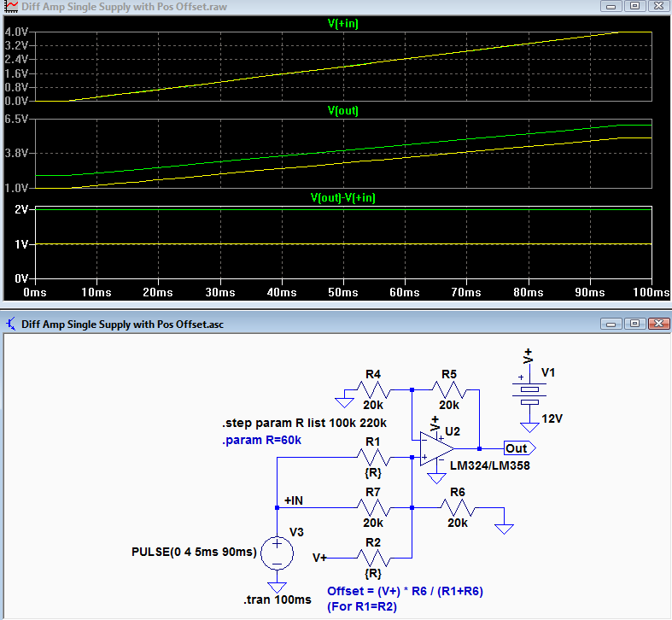The image size is (672, 620).
Task: Click the LM324/LM358 model label
Action: [490, 465]
